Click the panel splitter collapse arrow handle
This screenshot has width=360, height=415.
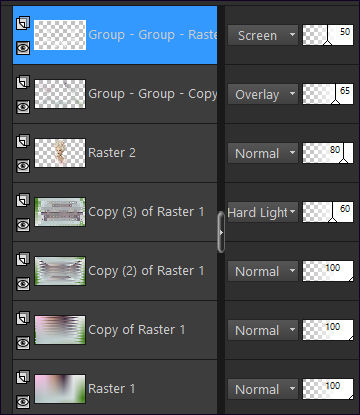click(221, 232)
